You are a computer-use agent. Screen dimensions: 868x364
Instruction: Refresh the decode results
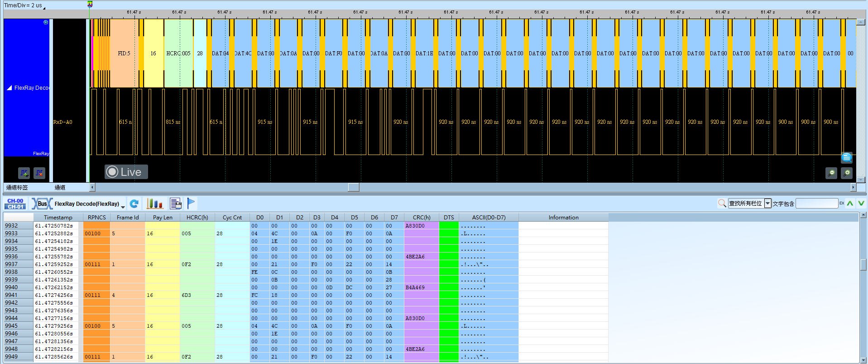click(x=134, y=204)
